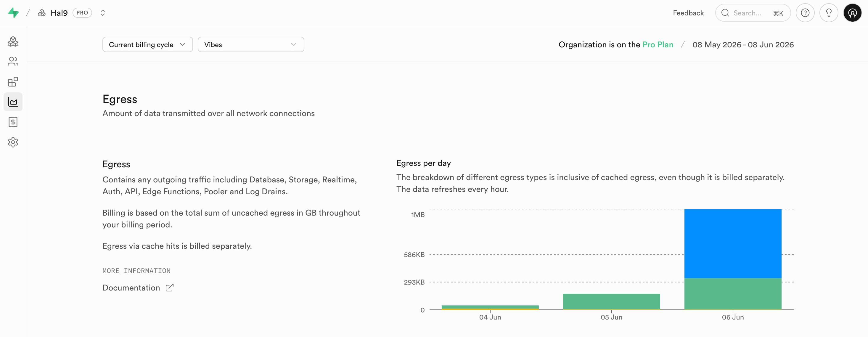Image resolution: width=868 pixels, height=337 pixels.
Task: Click the 1MB axis value
Action: pyautogui.click(x=417, y=215)
